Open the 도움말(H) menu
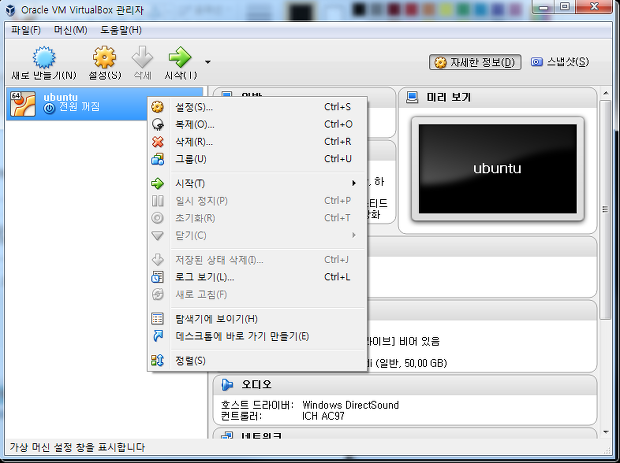 click(121, 30)
